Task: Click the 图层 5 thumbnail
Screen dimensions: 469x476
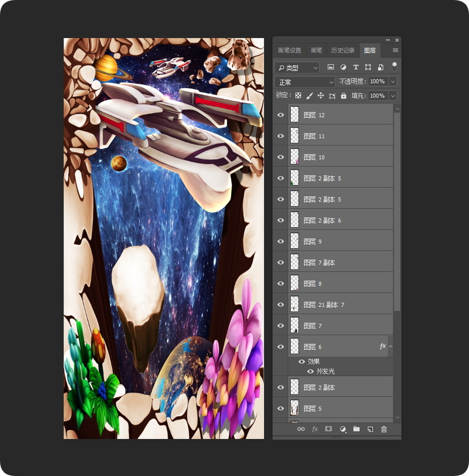Action: pos(295,408)
